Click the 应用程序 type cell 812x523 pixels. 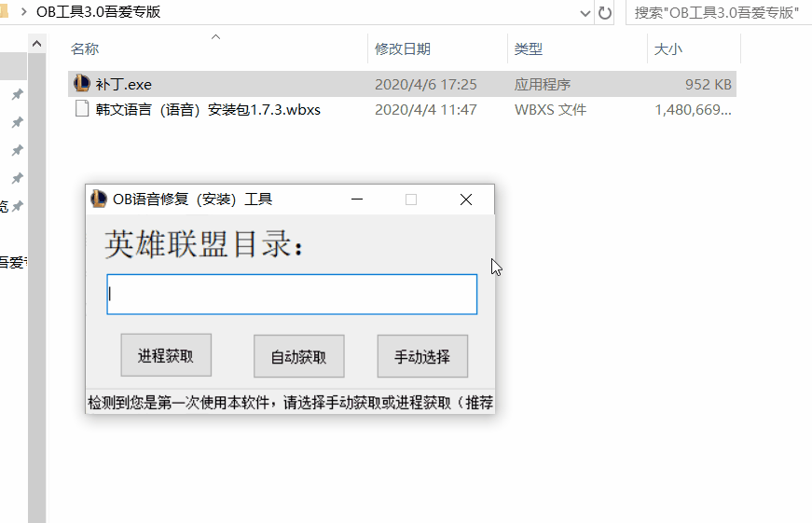[x=543, y=85]
